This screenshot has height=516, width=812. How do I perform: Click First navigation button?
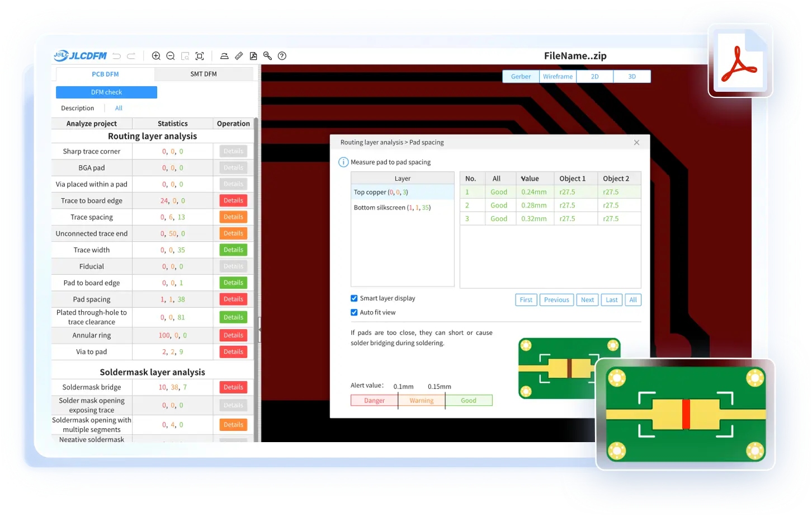point(526,300)
